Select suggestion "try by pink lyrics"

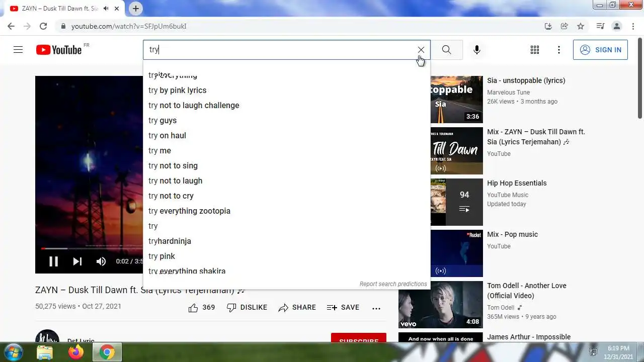click(x=287, y=90)
